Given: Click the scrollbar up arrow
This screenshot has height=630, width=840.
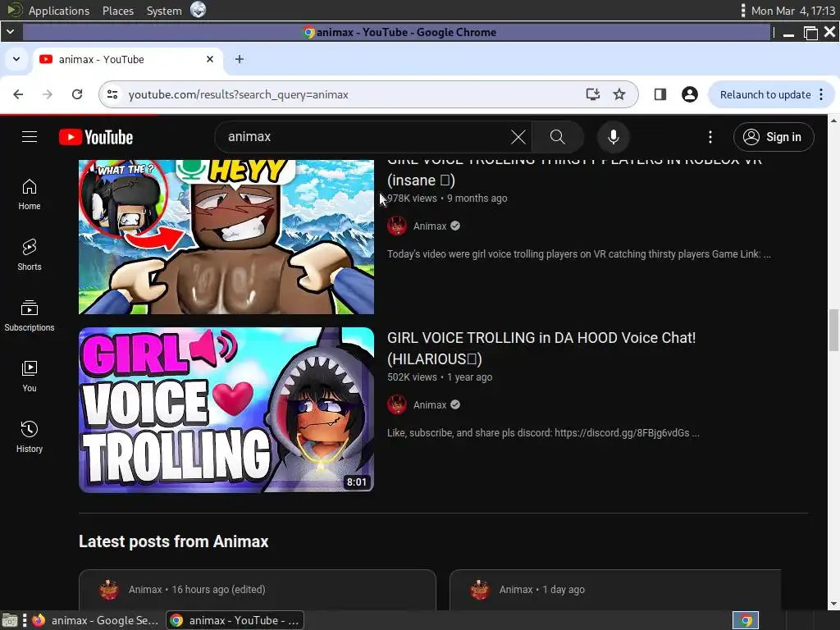Looking at the screenshot, I should 833,121.
